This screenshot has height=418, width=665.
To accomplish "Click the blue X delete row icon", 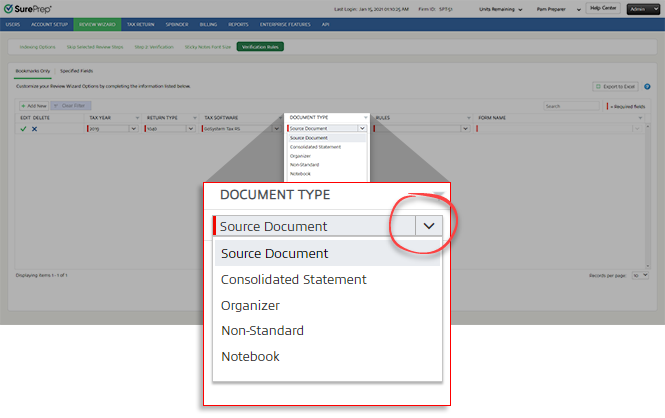I will click(35, 129).
